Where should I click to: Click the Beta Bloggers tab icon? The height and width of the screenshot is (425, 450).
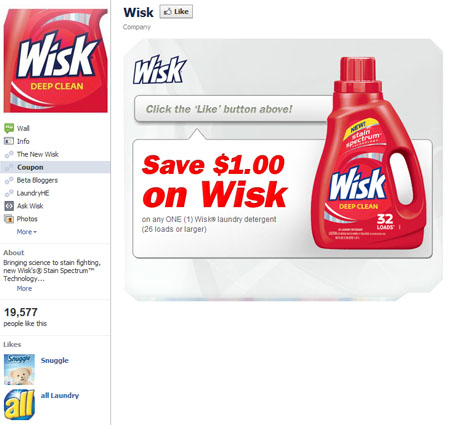[9, 180]
